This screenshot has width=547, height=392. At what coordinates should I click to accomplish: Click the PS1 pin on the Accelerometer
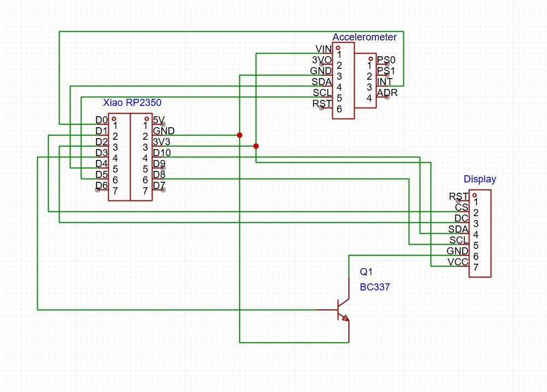[x=386, y=71]
